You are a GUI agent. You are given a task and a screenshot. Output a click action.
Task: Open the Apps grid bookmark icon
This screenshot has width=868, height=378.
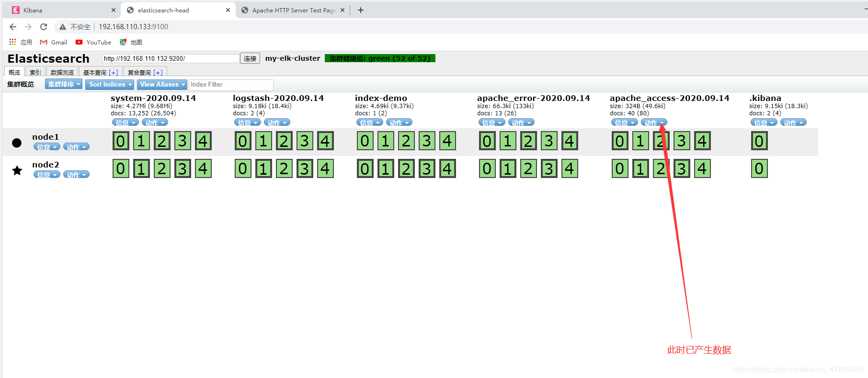click(12, 42)
